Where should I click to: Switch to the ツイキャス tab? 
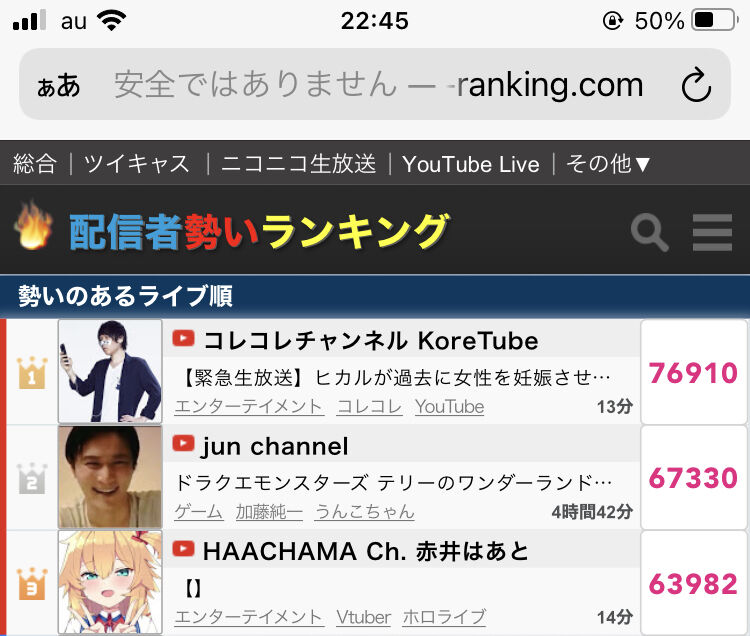coord(137,164)
